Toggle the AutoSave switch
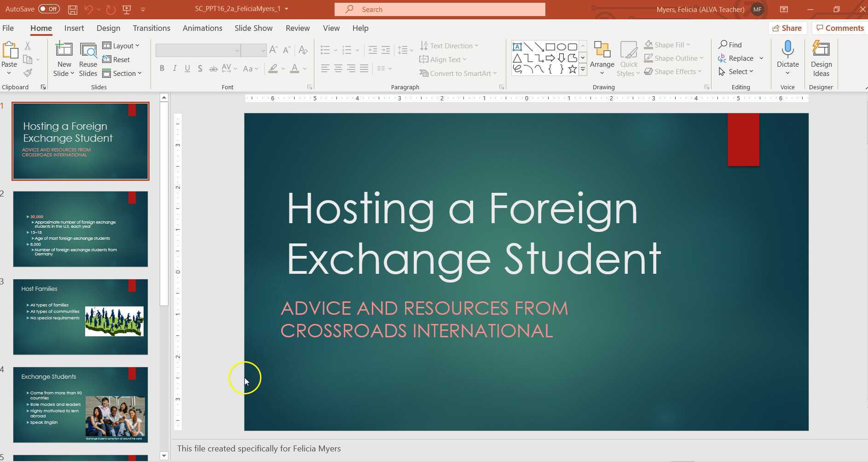The image size is (868, 462). [47, 8]
